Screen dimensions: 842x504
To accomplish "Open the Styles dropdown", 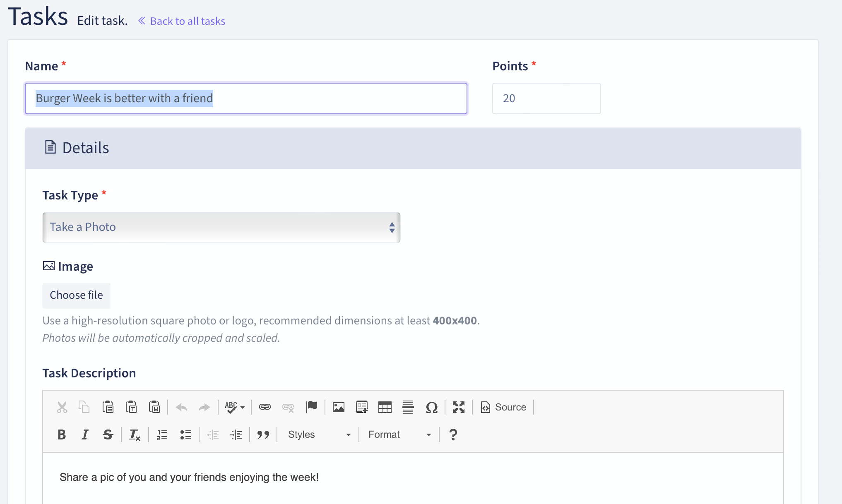I will tap(319, 434).
